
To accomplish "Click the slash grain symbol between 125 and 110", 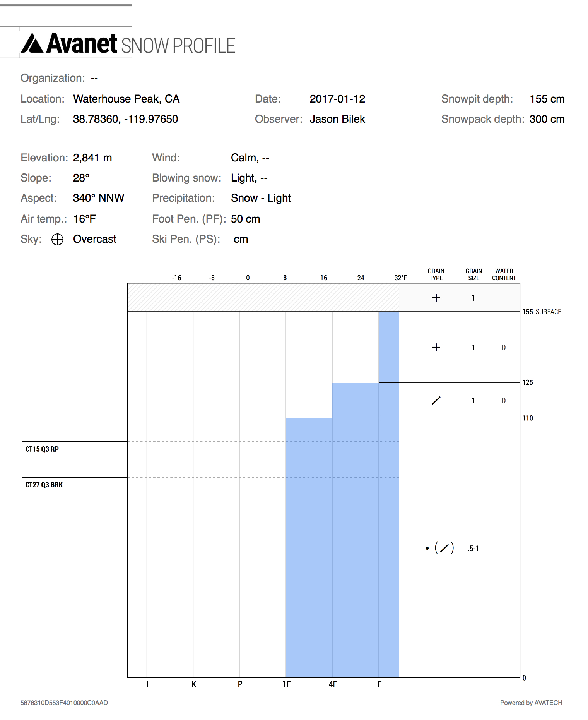I will pos(436,401).
